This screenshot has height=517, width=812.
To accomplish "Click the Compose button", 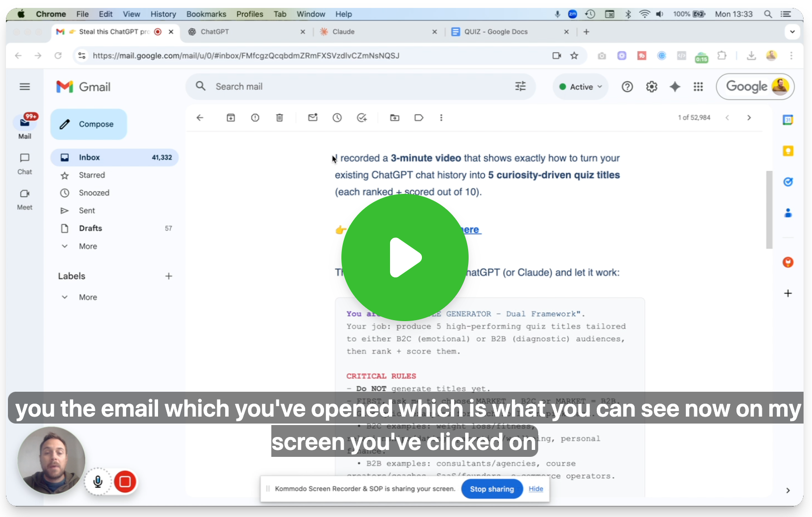I will click(x=88, y=124).
